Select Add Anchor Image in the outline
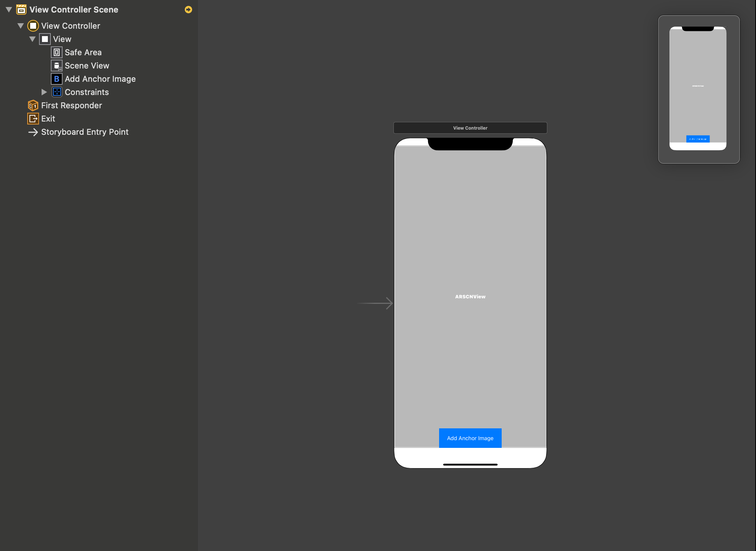The height and width of the screenshot is (551, 756). pyautogui.click(x=100, y=79)
